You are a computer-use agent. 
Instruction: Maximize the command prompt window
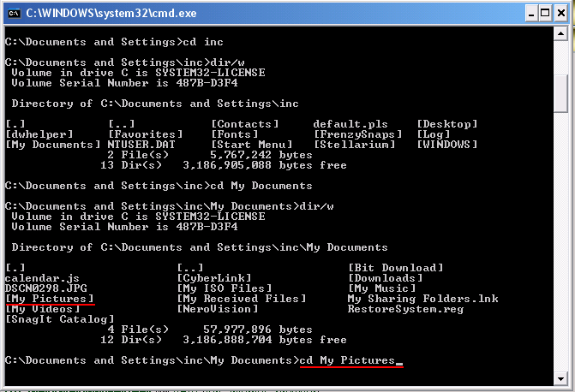[545, 14]
